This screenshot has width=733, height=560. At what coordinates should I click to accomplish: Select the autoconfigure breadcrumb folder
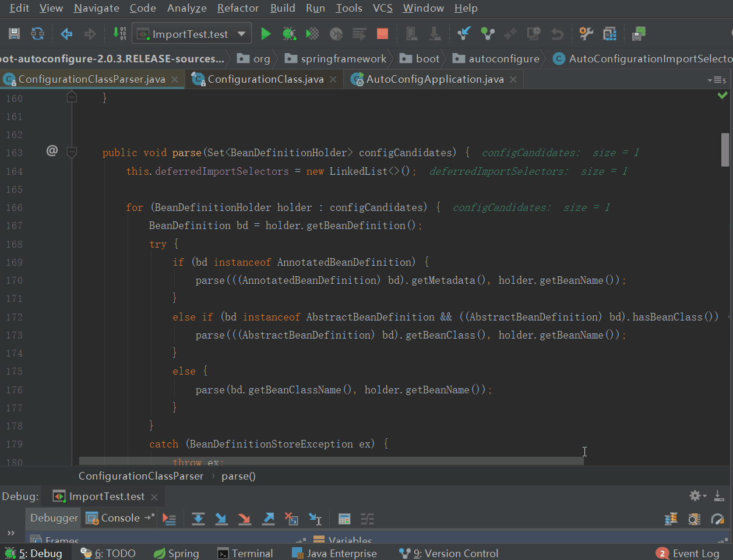[496, 59]
